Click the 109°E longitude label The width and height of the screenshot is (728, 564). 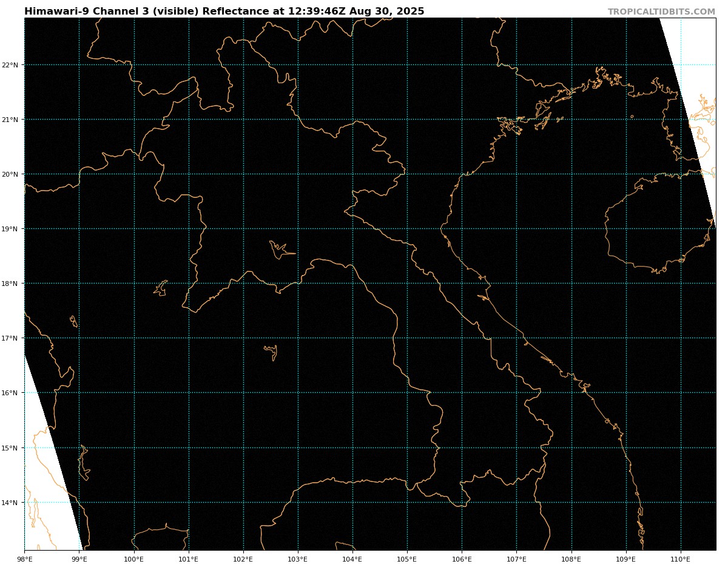click(626, 559)
